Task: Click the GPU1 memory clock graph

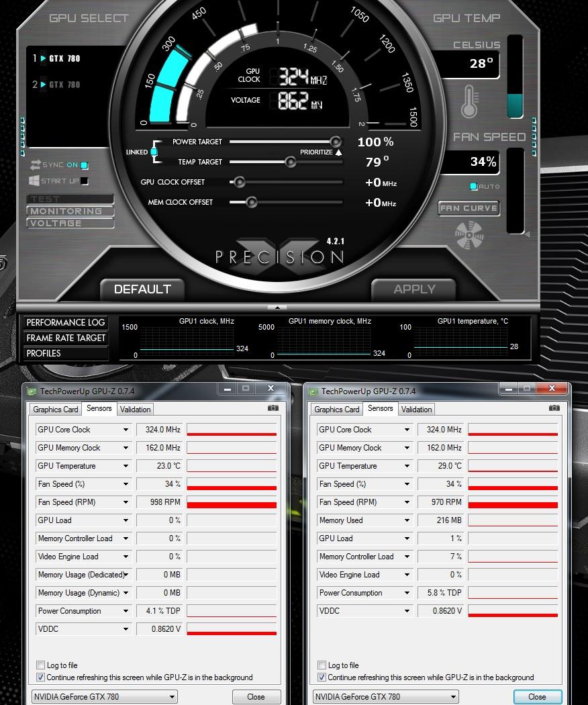Action: (x=324, y=342)
